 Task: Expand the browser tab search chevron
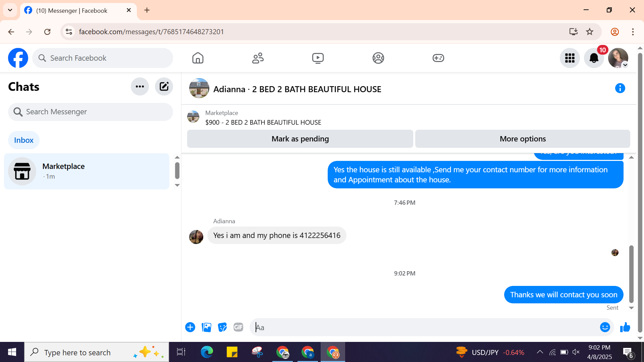(10, 10)
